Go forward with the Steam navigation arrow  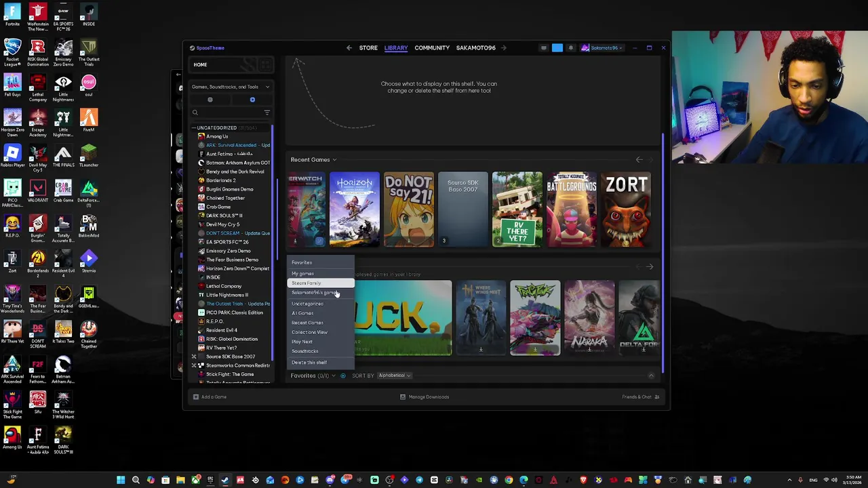click(503, 48)
